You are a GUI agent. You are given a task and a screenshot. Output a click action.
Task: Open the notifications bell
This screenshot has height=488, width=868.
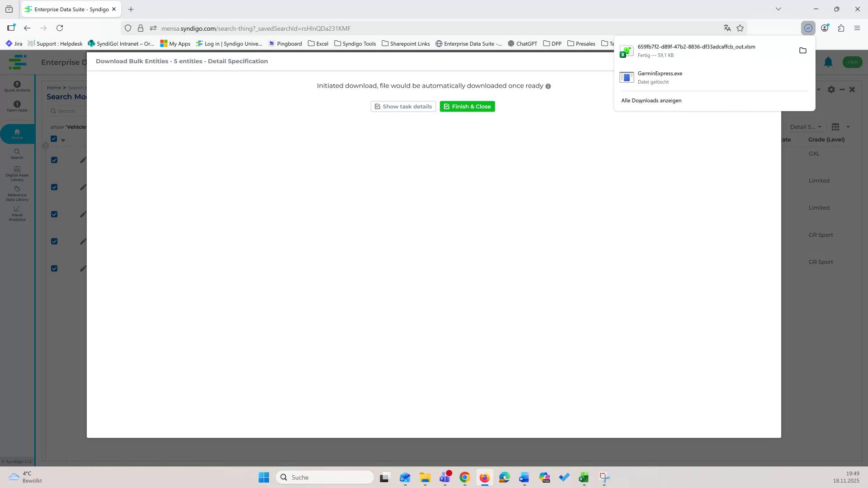828,62
